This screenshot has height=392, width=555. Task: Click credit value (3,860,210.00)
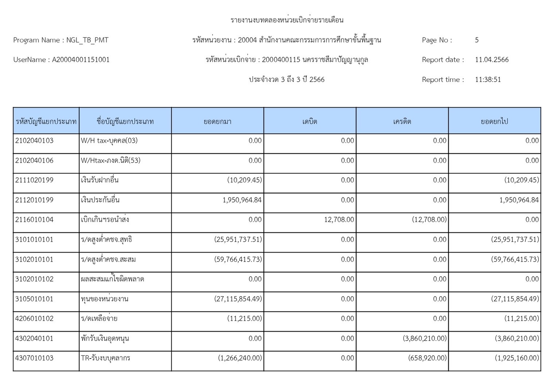[425, 338]
